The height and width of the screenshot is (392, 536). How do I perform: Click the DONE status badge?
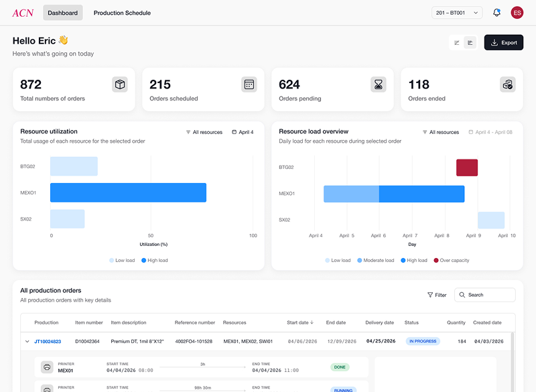pos(340,367)
